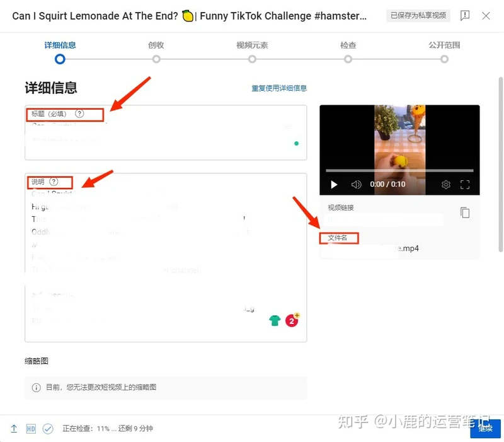Click the blue 继续 button
Image resolution: width=504 pixels, height=442 pixels.
tap(485, 429)
